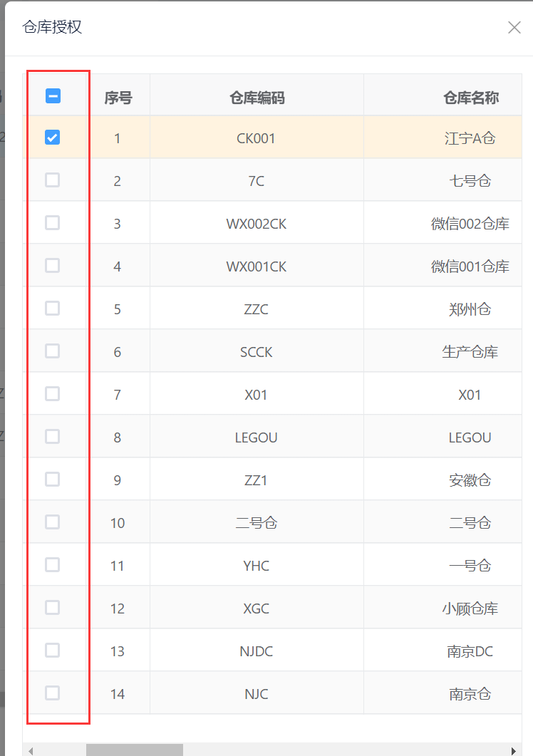The width and height of the screenshot is (533, 756).
Task: Click the 七号仓 name cell
Action: (443, 181)
